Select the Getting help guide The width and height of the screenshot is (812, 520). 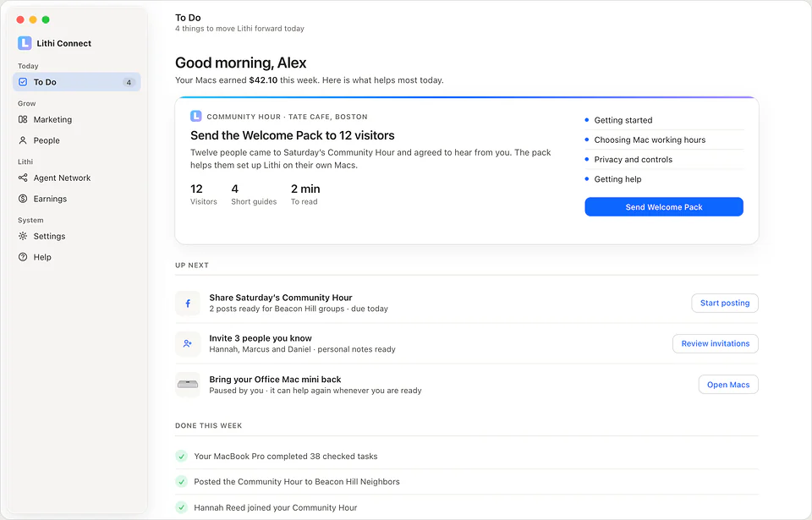coord(664,179)
